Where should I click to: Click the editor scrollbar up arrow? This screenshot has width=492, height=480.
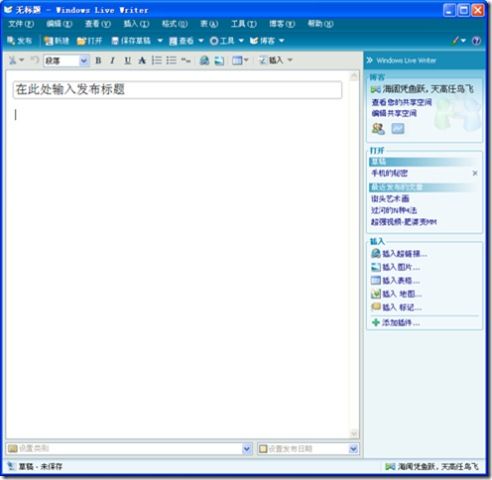354,76
